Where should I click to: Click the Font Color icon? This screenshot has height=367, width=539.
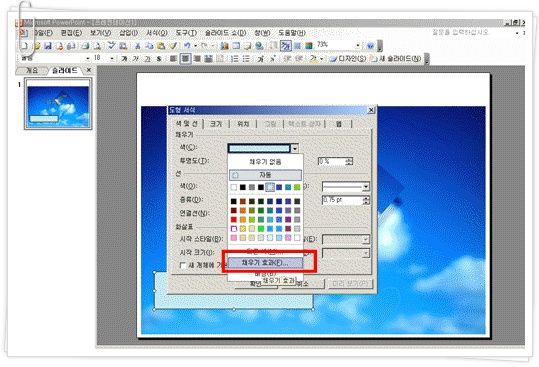point(313,59)
